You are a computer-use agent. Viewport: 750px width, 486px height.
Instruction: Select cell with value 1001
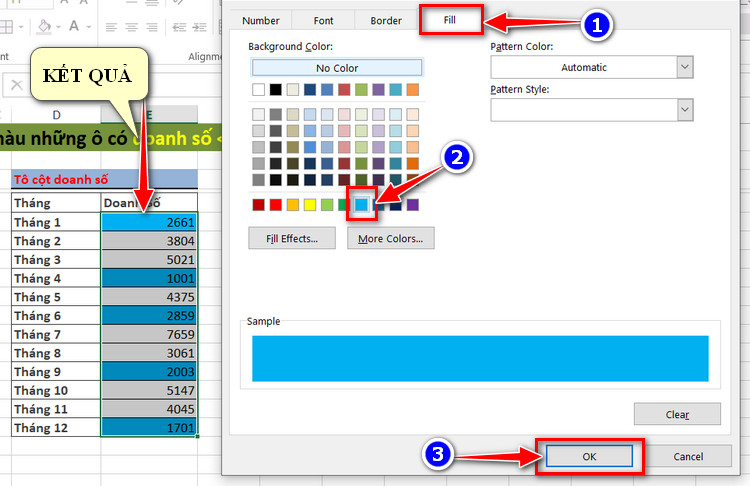pos(149,278)
